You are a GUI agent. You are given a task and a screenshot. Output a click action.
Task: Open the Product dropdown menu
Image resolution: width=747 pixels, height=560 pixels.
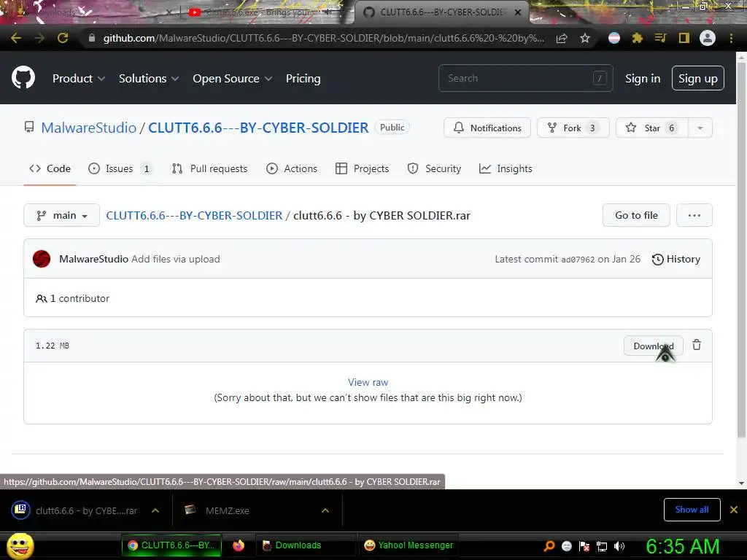click(79, 79)
